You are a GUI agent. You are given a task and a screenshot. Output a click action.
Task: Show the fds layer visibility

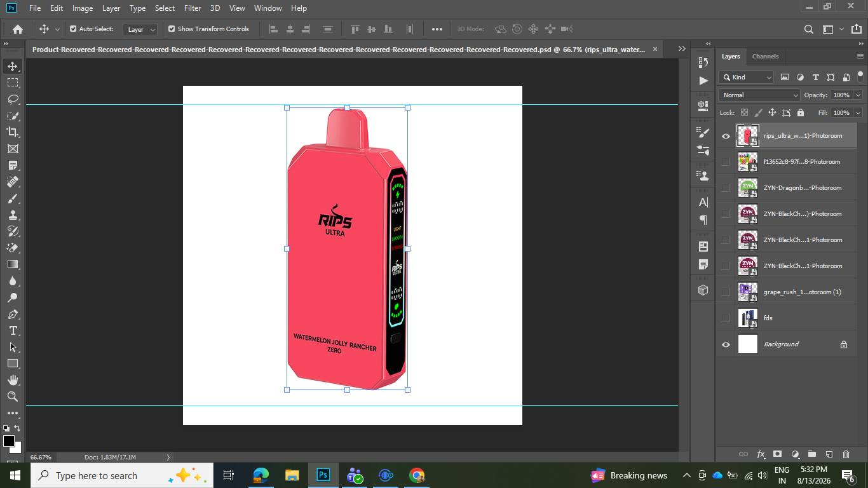[x=726, y=318]
